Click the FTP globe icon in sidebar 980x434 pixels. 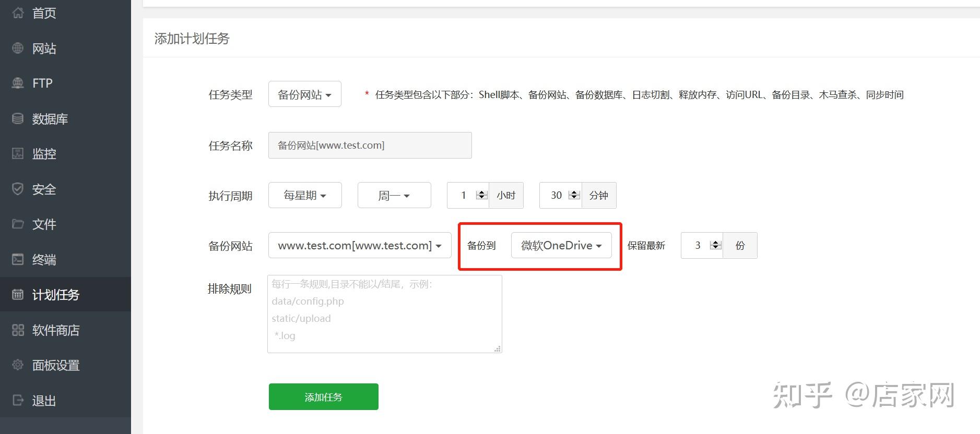pos(18,83)
